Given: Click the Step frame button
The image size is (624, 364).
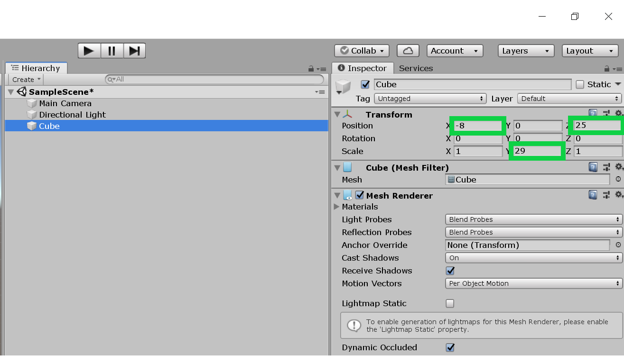Looking at the screenshot, I should [134, 51].
